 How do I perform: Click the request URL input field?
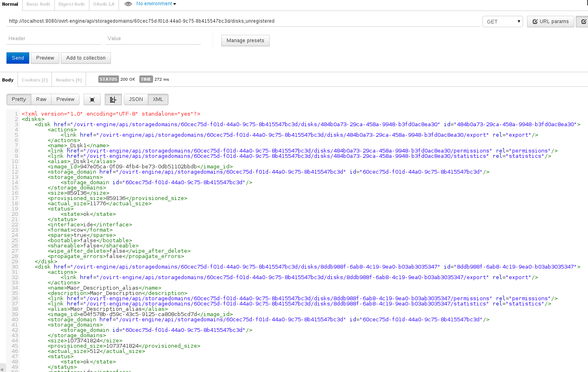[243, 21]
